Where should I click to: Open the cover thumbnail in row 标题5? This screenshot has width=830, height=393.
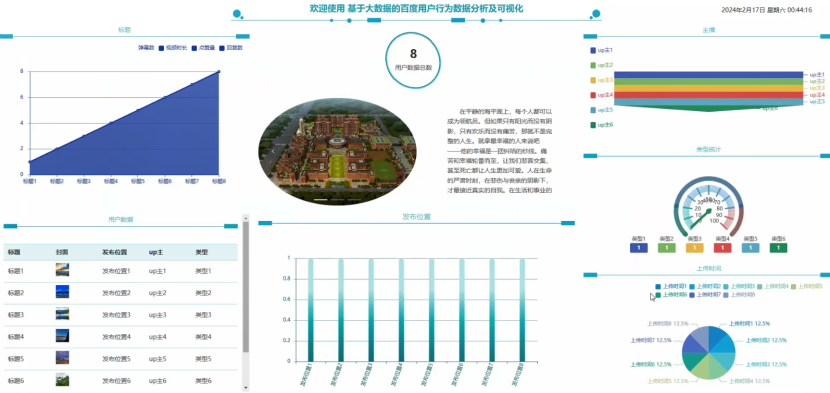[x=62, y=358]
